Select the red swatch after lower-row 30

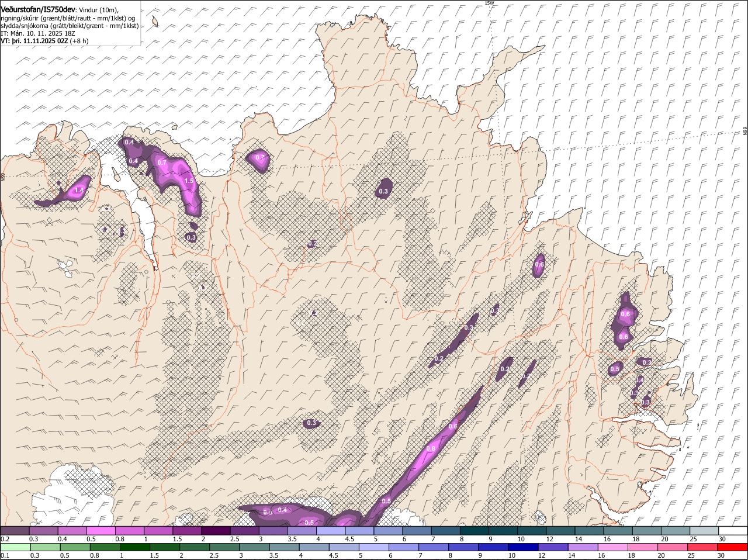tap(732, 547)
